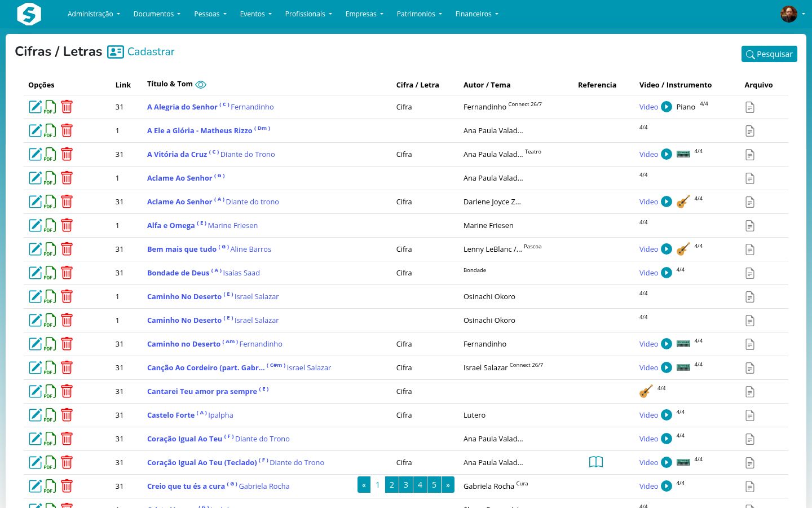Click keyboard icon in Caminho no Deserto Fernandinho row
812x508 pixels.
pyautogui.click(x=683, y=344)
